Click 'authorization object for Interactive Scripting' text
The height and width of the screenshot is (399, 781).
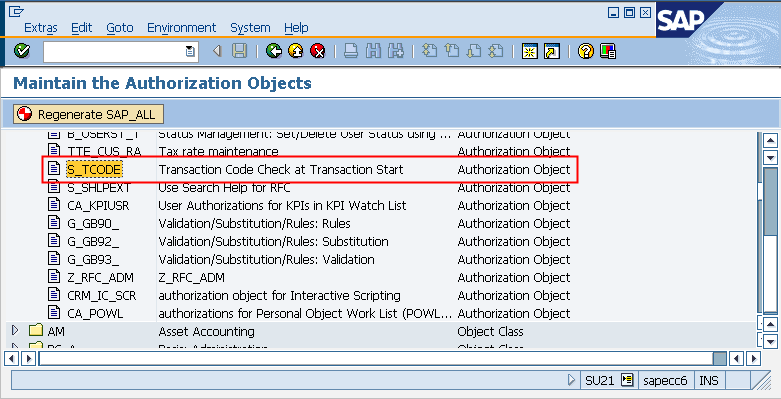coord(279,295)
